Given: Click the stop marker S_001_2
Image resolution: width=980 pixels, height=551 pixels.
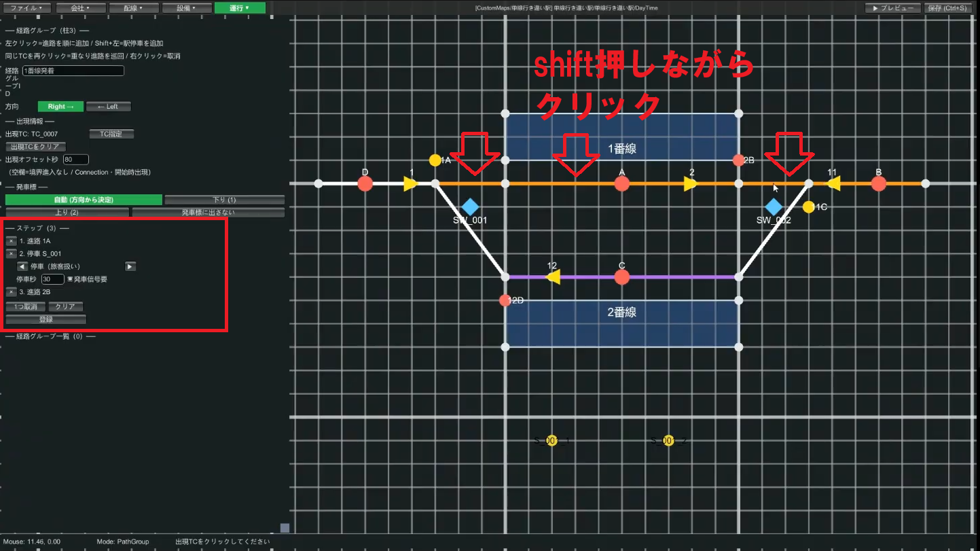Looking at the screenshot, I should click(x=668, y=441).
